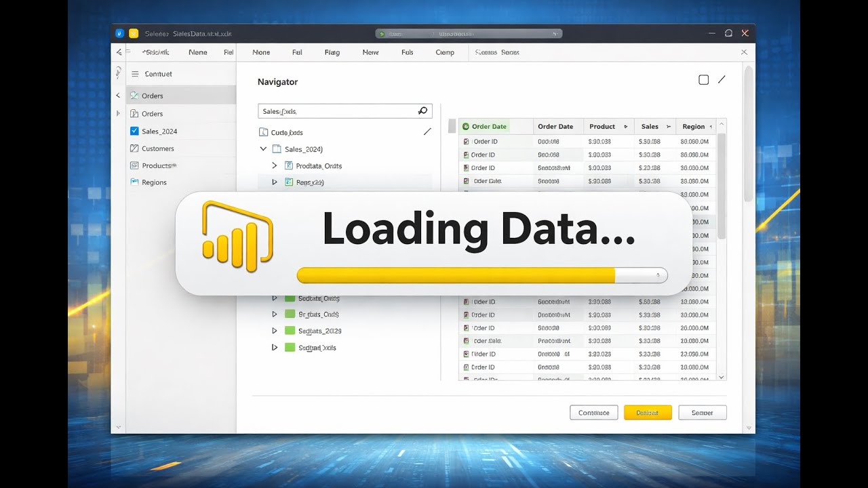868x488 pixels.
Task: Click the title bar search box
Action: tap(469, 33)
